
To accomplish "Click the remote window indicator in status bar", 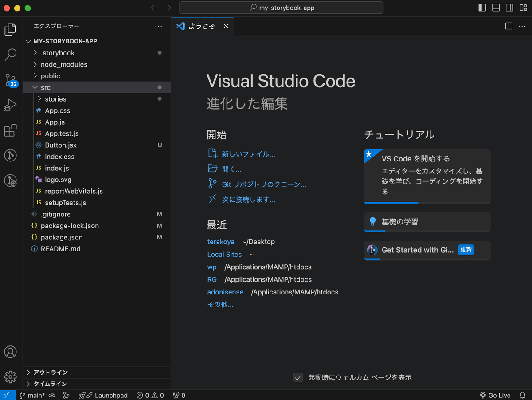I will [8, 395].
